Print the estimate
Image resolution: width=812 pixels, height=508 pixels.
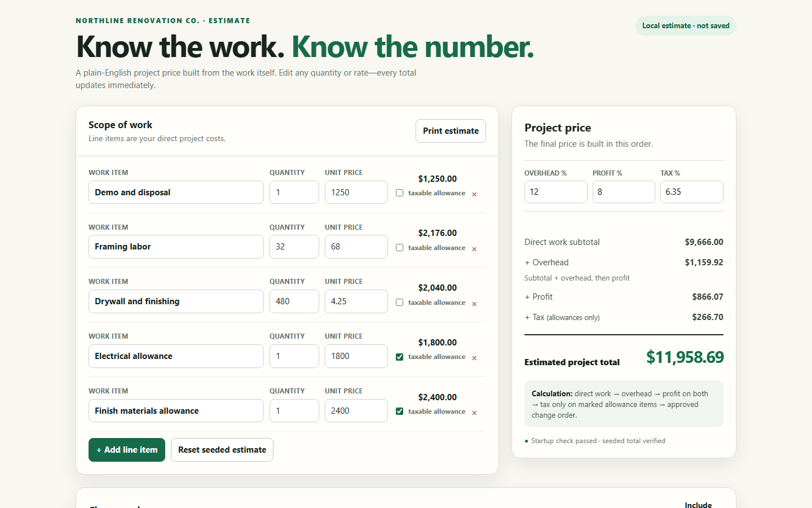click(x=451, y=131)
